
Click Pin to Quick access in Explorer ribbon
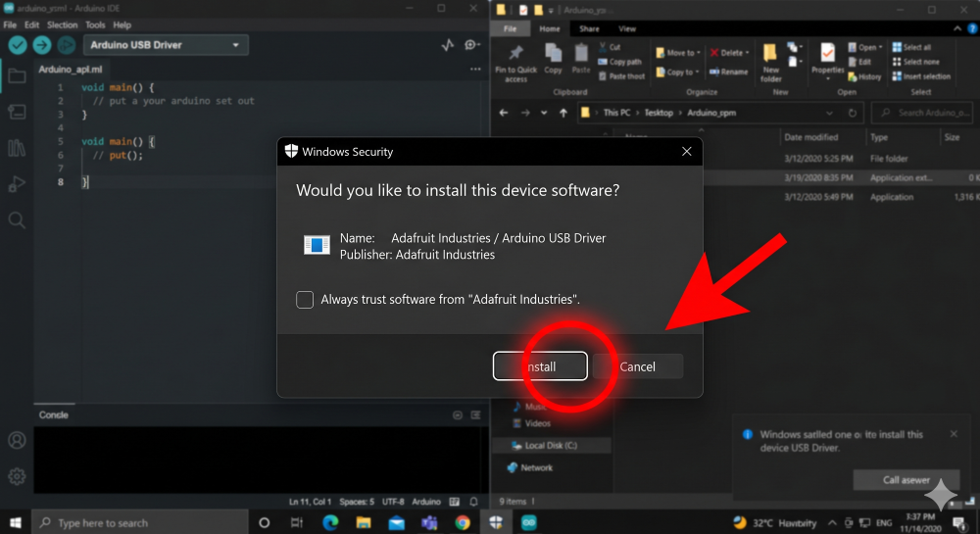(x=515, y=64)
